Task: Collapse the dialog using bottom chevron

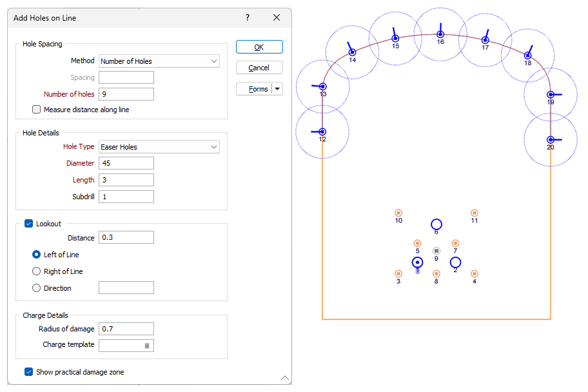Action: pos(284,378)
